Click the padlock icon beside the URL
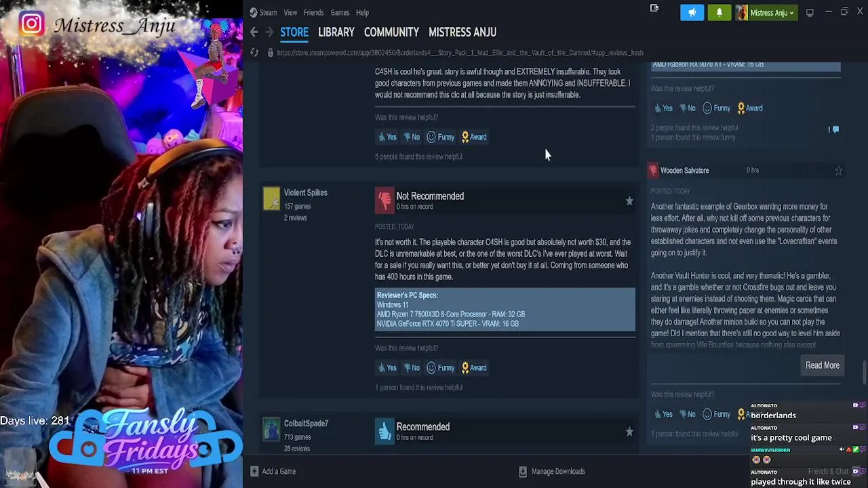The width and height of the screenshot is (868, 488). [x=270, y=52]
